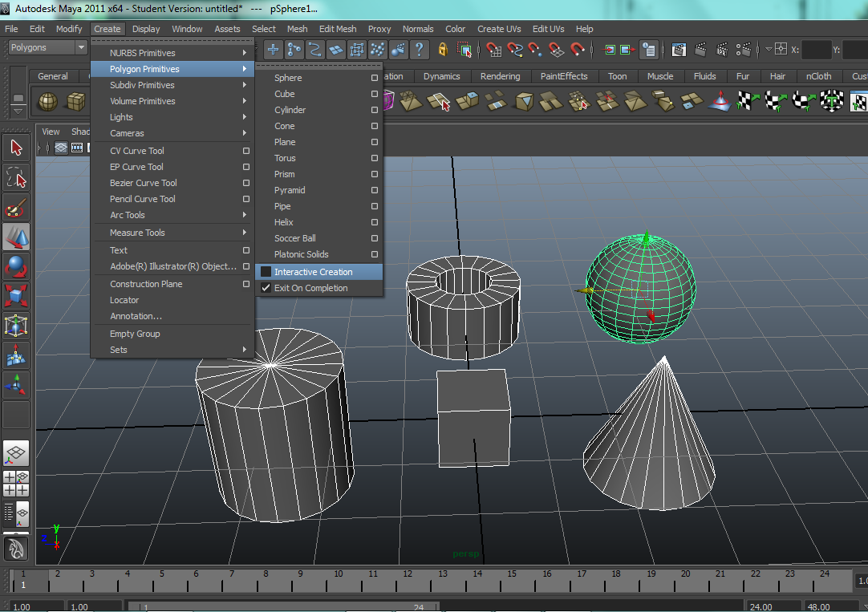Switch to the Dynamics shelf tab
This screenshot has width=868, height=612.
point(442,76)
